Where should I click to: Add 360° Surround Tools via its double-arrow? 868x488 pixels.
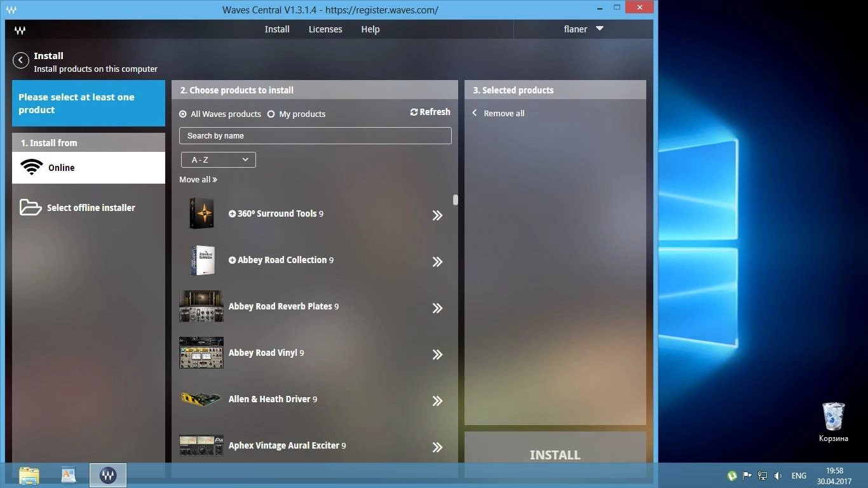pos(437,215)
